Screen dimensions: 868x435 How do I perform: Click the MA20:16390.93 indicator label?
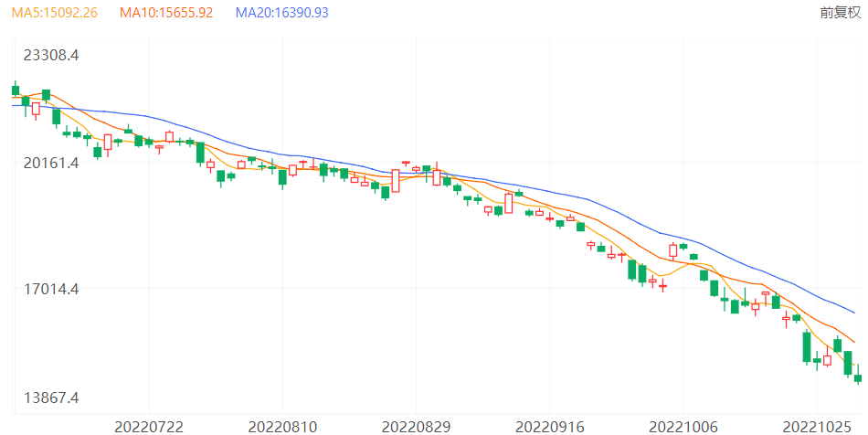pyautogui.click(x=281, y=13)
